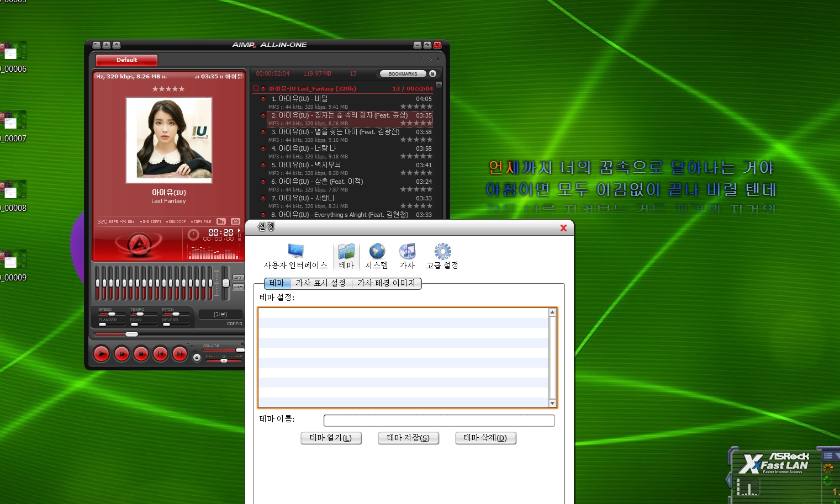Viewport: 840px width, 504px height.
Task: Go to next playlist tab with right arrow
Action: (x=430, y=59)
